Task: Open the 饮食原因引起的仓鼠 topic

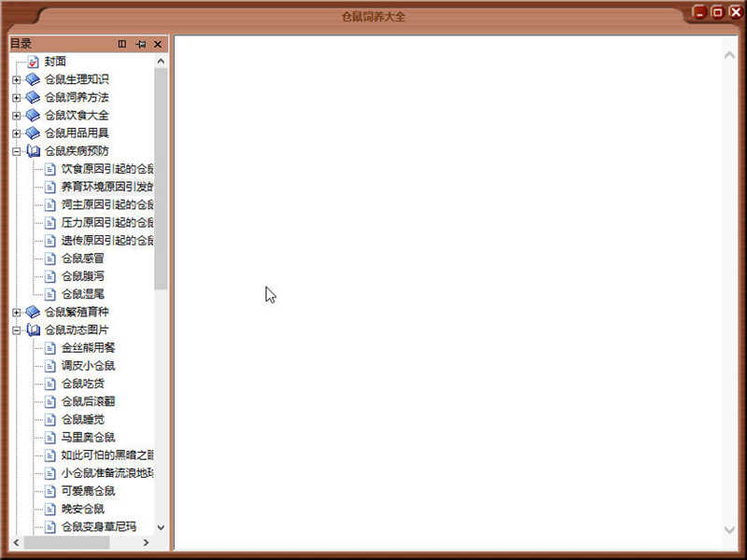Action: [107, 169]
